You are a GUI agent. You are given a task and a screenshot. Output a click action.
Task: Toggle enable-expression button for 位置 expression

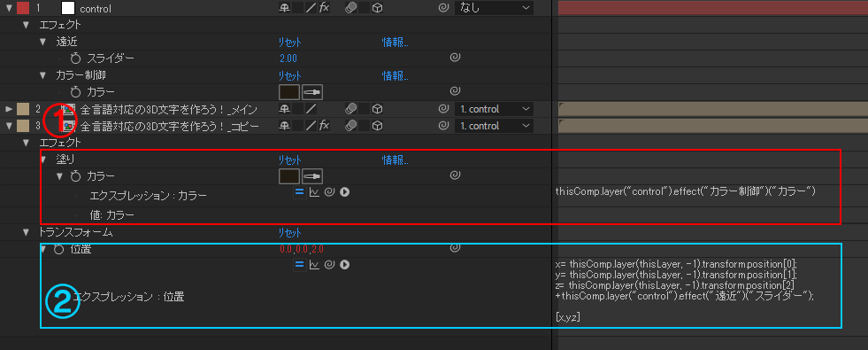(300, 265)
